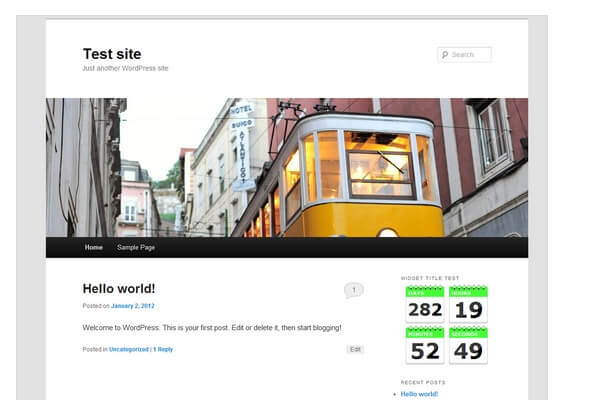Click the Minutes countdown calendar tile
The width and height of the screenshot is (600, 400).
[424, 345]
